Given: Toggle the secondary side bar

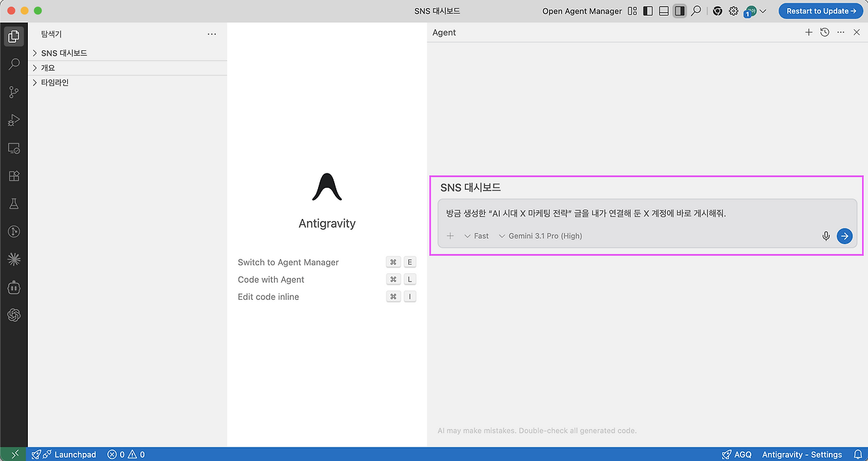Looking at the screenshot, I should point(679,11).
